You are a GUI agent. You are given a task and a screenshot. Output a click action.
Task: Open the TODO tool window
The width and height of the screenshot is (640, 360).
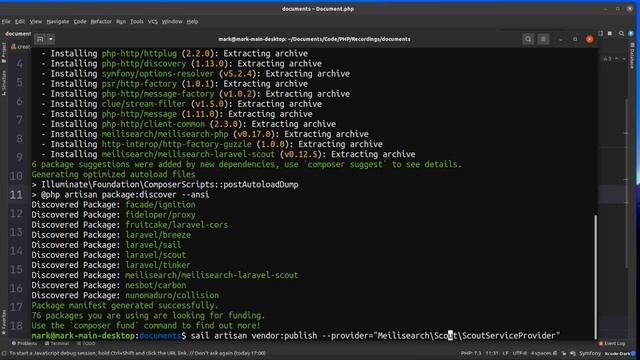pyautogui.click(x=86, y=344)
